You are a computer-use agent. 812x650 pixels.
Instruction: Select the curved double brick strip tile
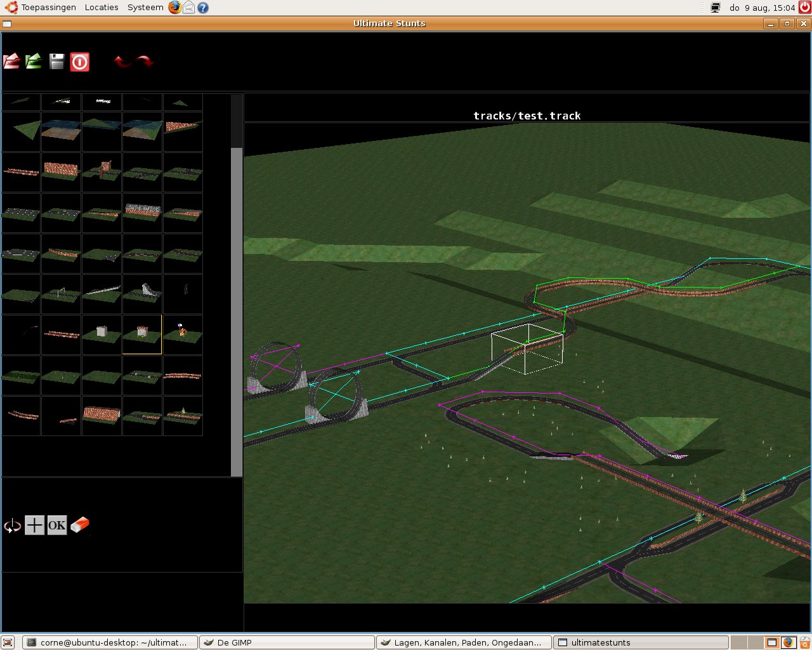coord(20,416)
